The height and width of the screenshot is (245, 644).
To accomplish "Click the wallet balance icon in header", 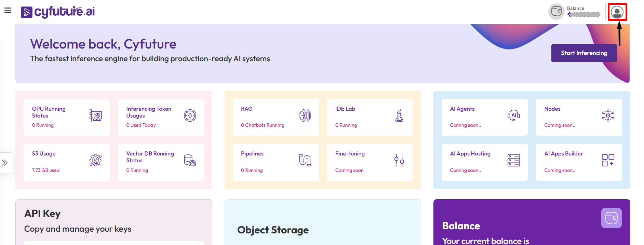I will tap(556, 12).
